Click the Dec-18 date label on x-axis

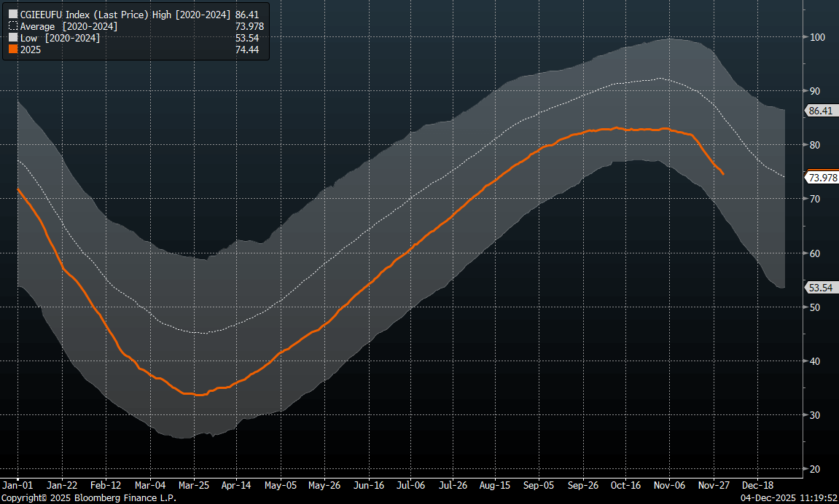click(x=758, y=485)
